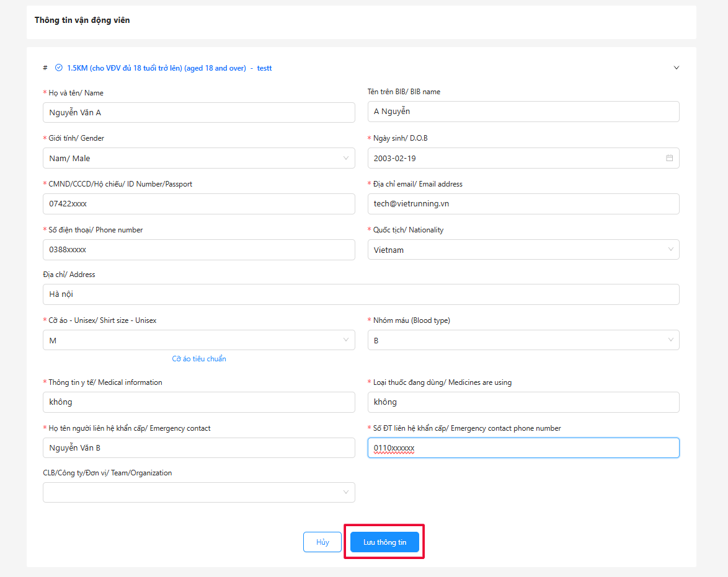
Task: Open the Giới tính/Gender dropdown
Action: tap(198, 158)
